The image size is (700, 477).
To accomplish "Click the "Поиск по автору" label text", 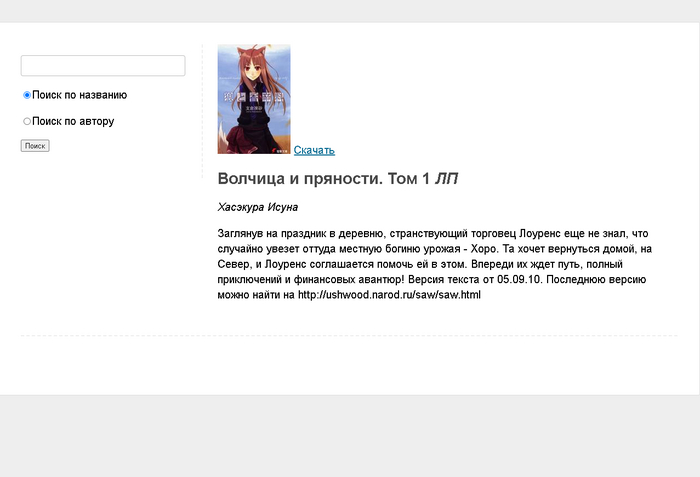I will tap(73, 121).
